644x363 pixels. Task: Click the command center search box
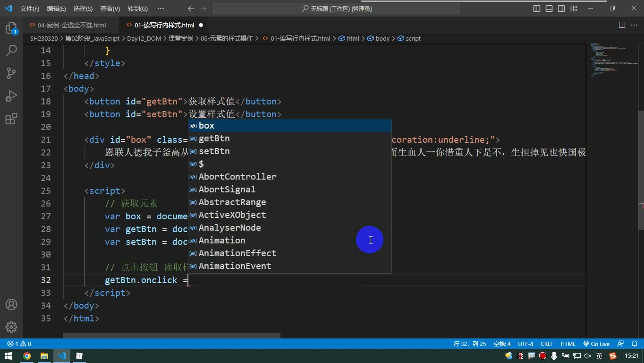[x=336, y=9]
